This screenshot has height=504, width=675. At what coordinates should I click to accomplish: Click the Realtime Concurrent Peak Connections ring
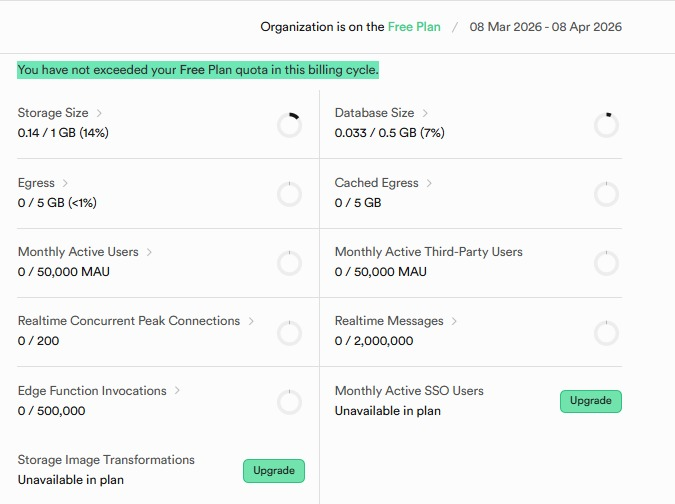pos(289,333)
